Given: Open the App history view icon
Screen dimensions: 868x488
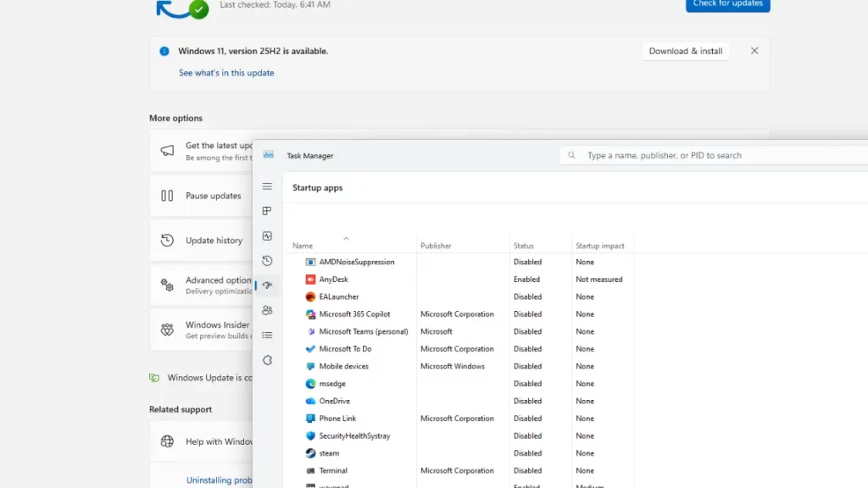Looking at the screenshot, I should tap(267, 260).
